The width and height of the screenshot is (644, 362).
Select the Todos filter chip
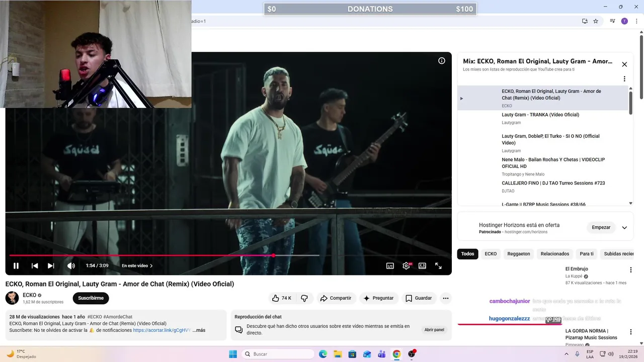point(467,254)
